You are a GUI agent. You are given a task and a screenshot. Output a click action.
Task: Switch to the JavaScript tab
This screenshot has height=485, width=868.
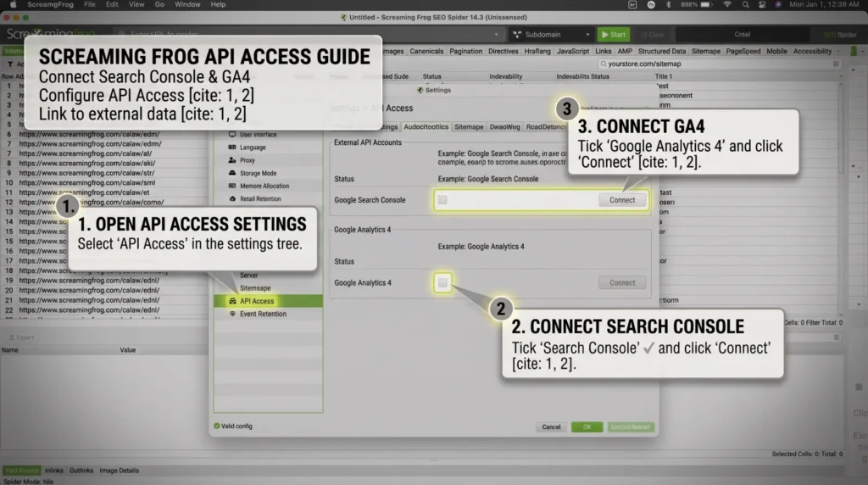point(572,51)
